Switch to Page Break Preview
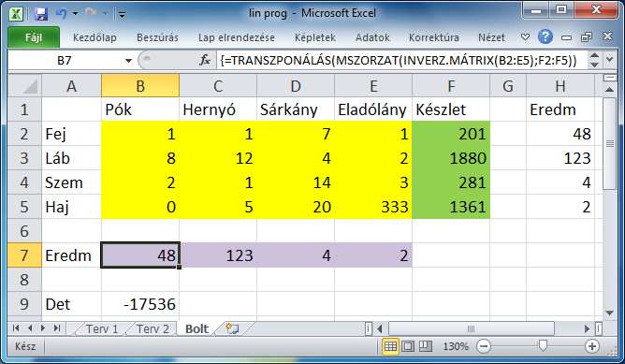Image resolution: width=625 pixels, height=364 pixels. (x=425, y=346)
